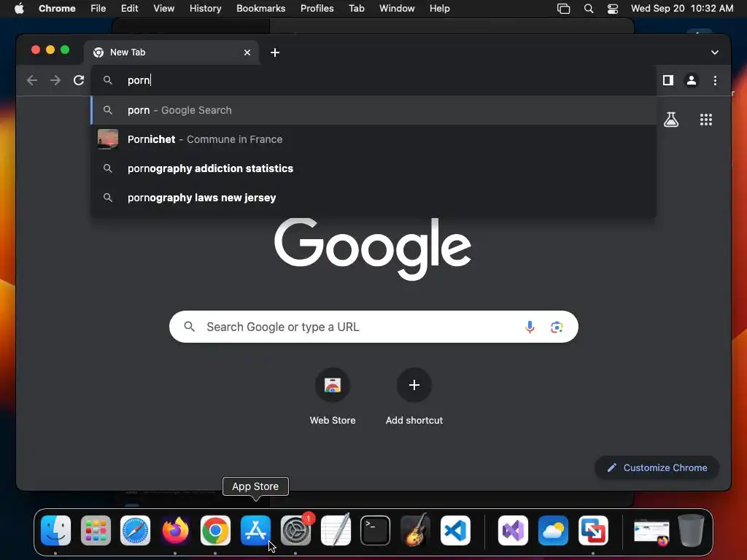Open VMware Fusion from the dock

[593, 531]
